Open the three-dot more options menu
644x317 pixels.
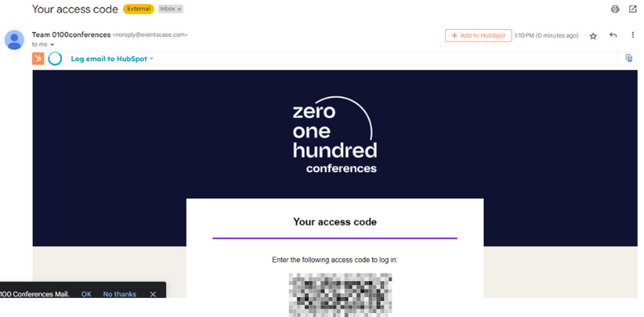click(633, 35)
